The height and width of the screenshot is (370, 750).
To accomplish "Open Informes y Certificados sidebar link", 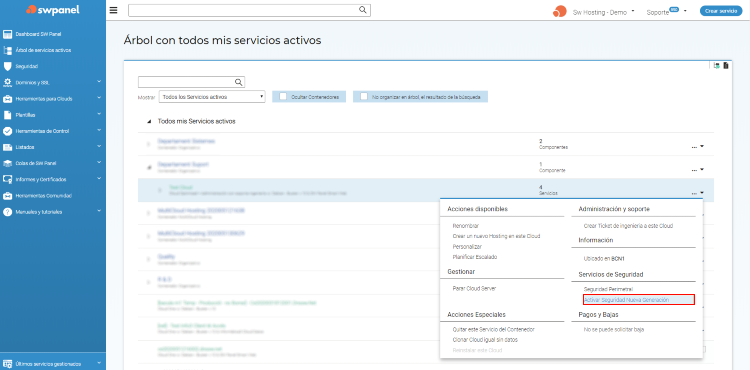I will [x=41, y=180].
